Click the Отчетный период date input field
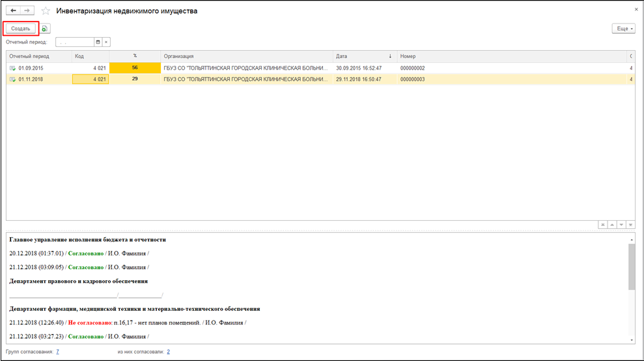The width and height of the screenshot is (644, 361). (x=75, y=42)
